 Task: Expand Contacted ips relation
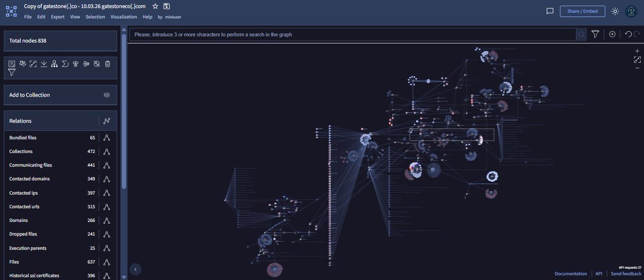[x=107, y=193]
